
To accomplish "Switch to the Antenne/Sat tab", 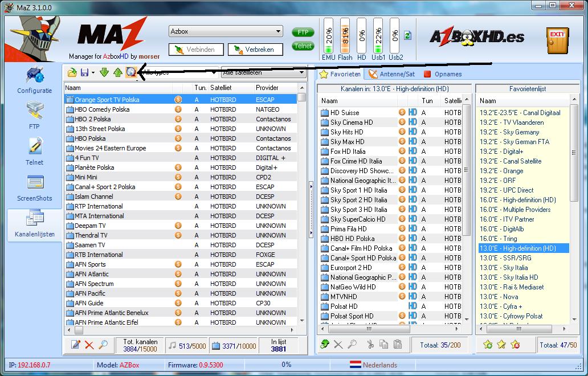I will coord(392,74).
